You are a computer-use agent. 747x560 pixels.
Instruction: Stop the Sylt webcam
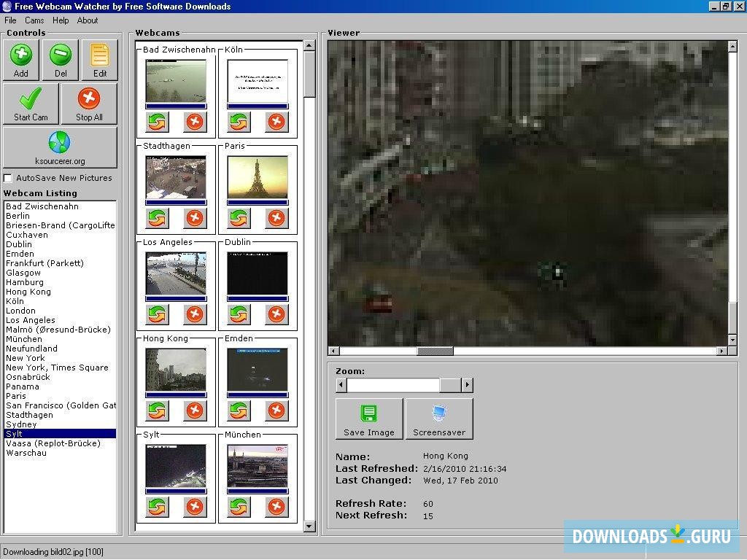[194, 507]
